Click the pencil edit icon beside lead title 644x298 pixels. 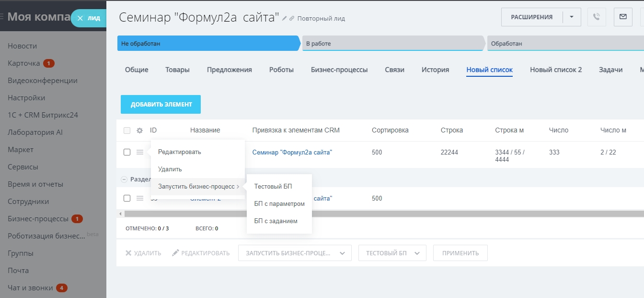tap(285, 18)
